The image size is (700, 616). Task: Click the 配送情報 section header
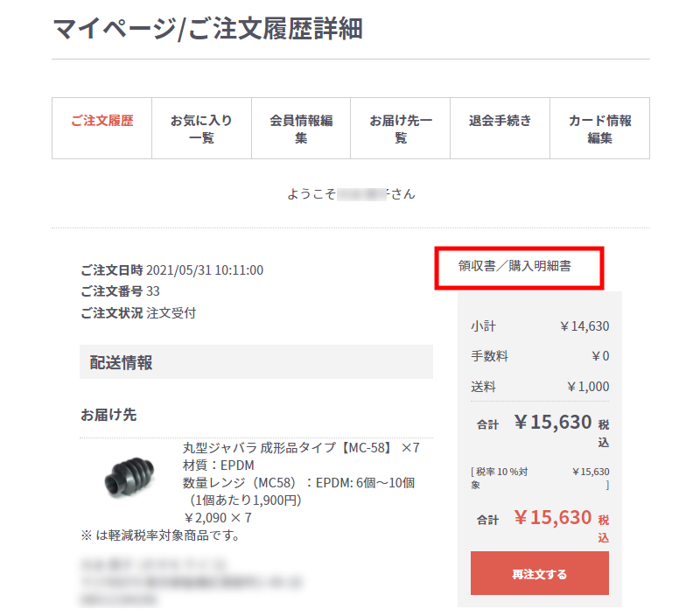(x=256, y=362)
